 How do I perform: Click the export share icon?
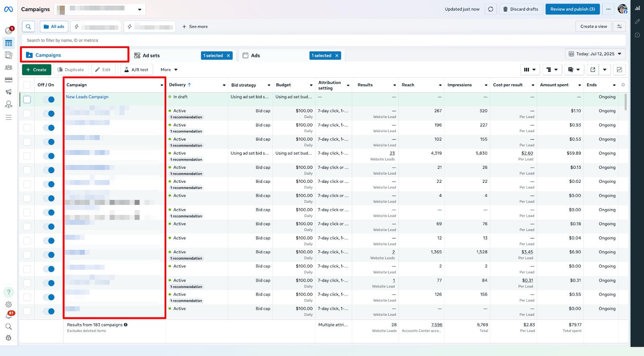point(592,70)
